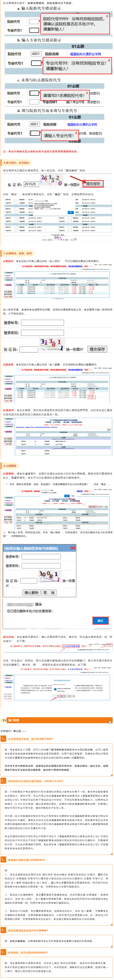Click heading 6.提交保存、安全退出
The image size is (114, 980).
16,162
